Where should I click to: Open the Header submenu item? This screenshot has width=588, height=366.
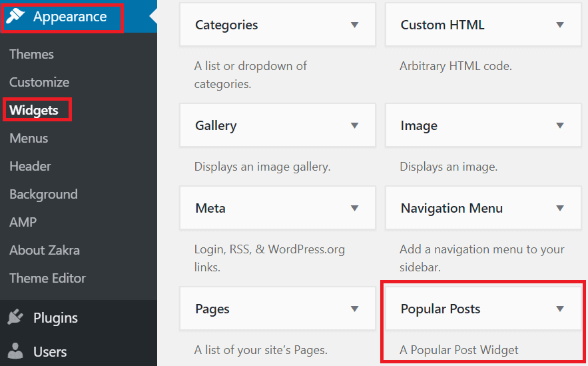(x=31, y=166)
